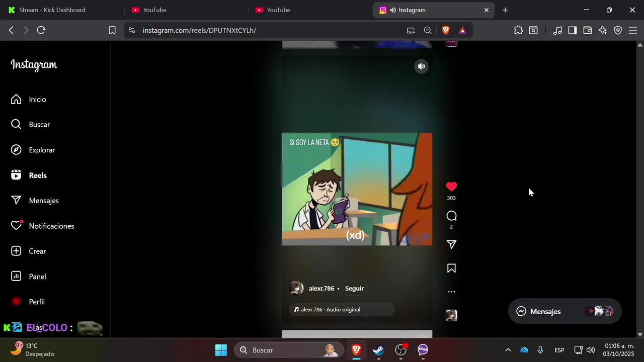Open clock and date 03/10/2025
The width and height of the screenshot is (644, 362).
(x=619, y=350)
